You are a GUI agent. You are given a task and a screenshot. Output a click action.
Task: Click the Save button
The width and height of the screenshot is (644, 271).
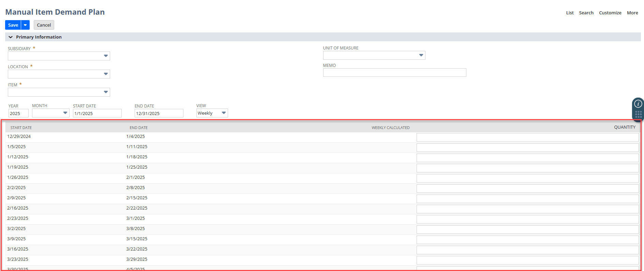(x=13, y=25)
